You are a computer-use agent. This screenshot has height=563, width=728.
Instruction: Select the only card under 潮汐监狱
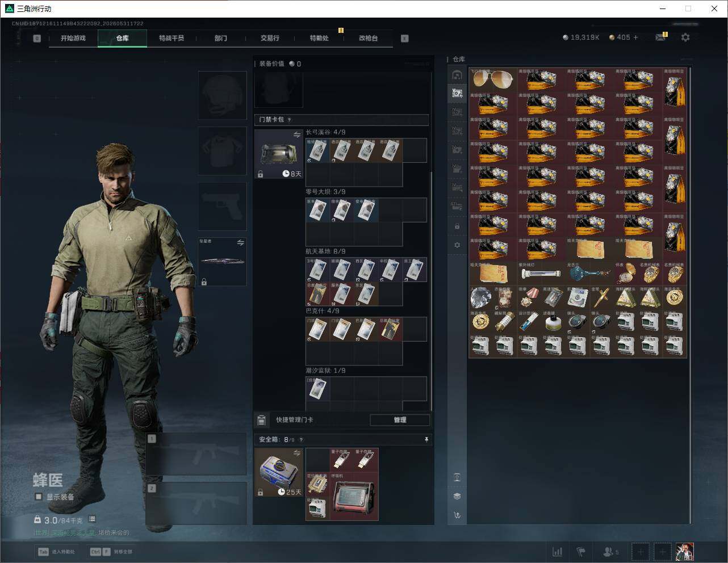pyautogui.click(x=318, y=389)
